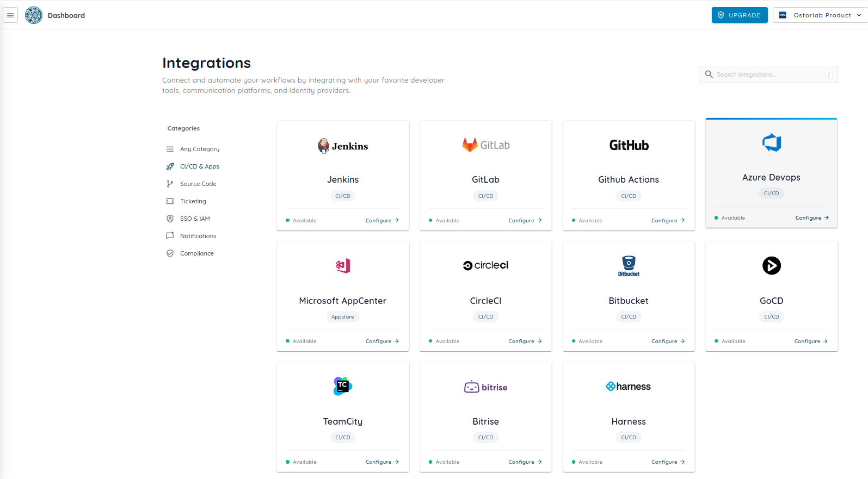868x479 pixels.
Task: Click the Appstore tag on Microsoft AppCenter
Action: 343,316
